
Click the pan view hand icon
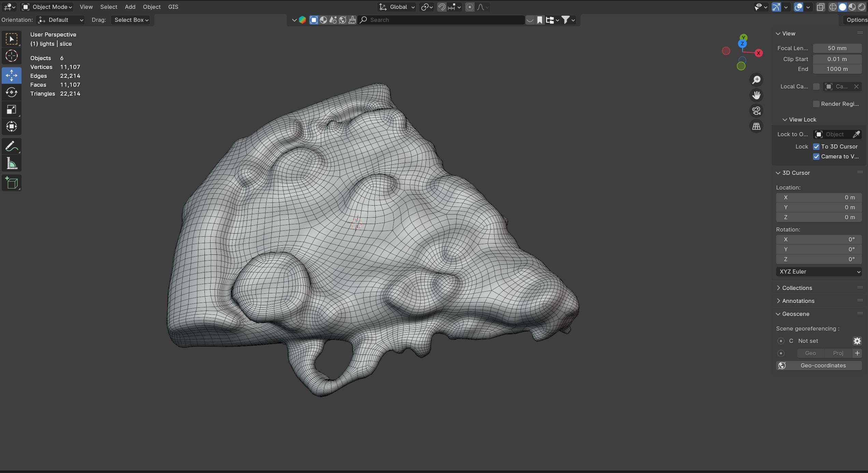tap(756, 95)
